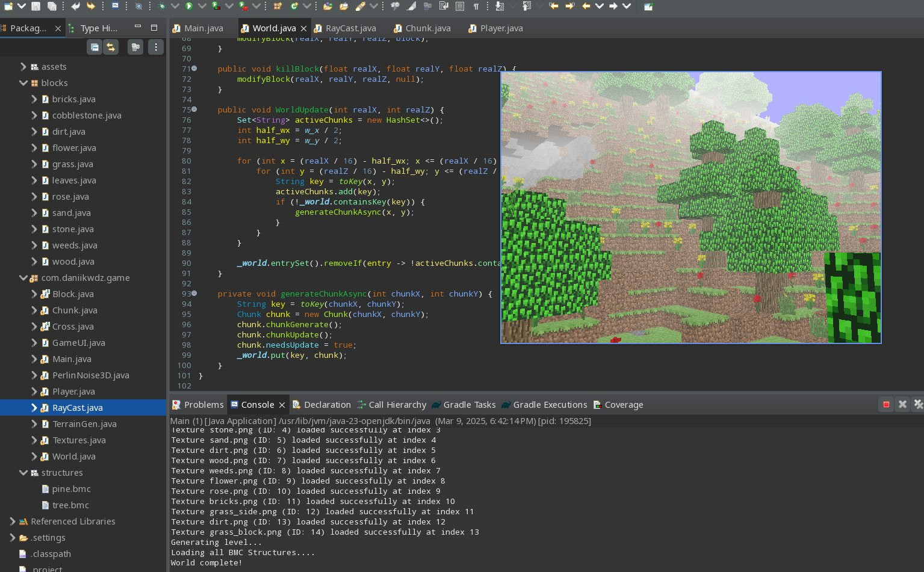Click the Undo arrow icon
The image size is (924, 572).
pos(75,6)
